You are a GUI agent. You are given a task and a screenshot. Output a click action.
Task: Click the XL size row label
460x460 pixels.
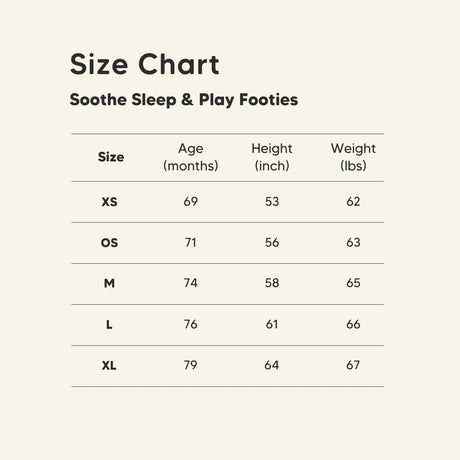(109, 365)
